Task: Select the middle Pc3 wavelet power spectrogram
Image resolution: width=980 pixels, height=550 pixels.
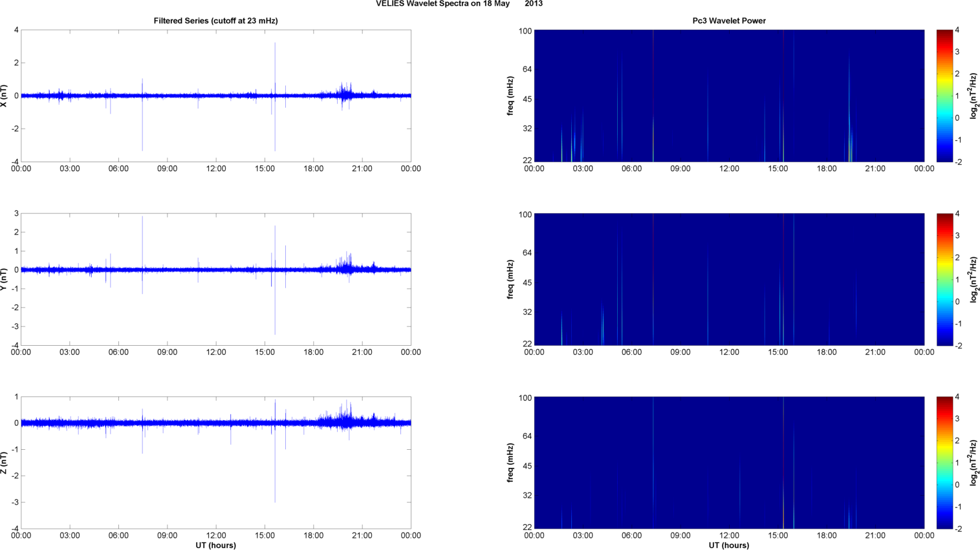Action: [729, 279]
